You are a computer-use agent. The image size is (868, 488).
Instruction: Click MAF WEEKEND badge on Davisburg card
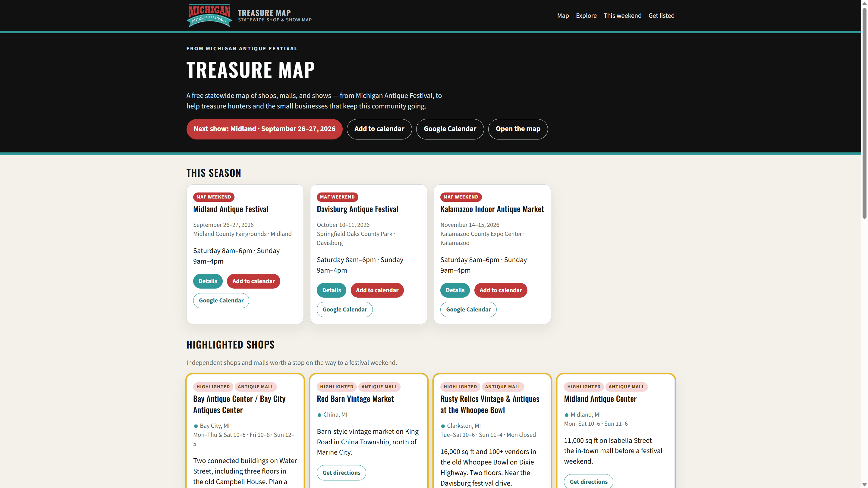tap(337, 197)
